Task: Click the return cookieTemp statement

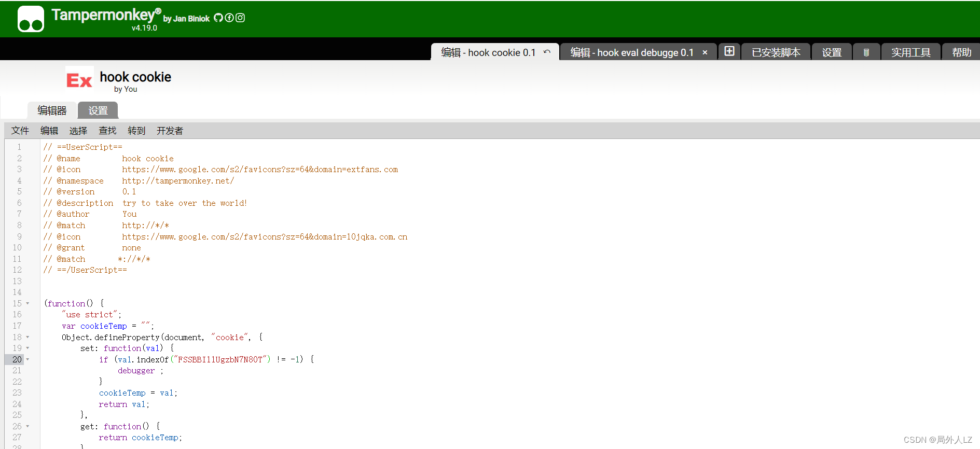Action: [x=141, y=438]
